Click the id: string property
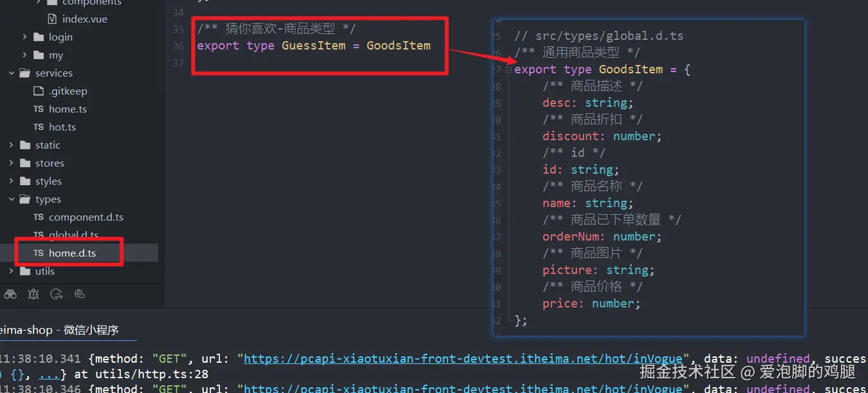 coord(580,170)
